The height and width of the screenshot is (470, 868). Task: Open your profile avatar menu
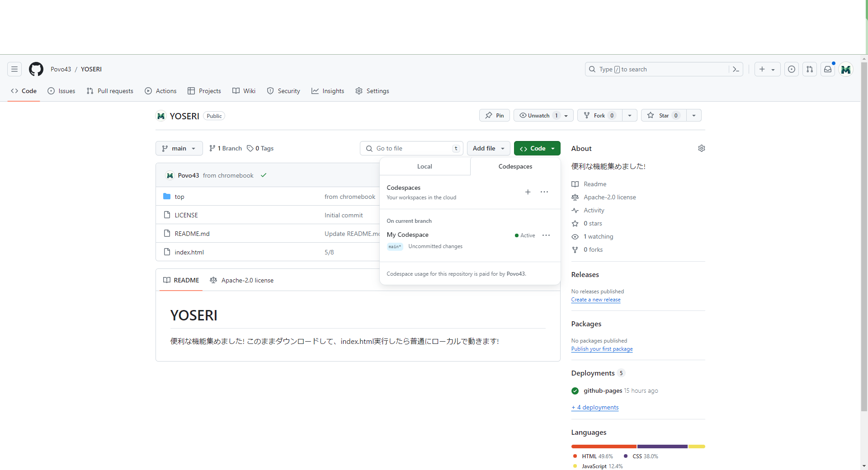click(846, 69)
